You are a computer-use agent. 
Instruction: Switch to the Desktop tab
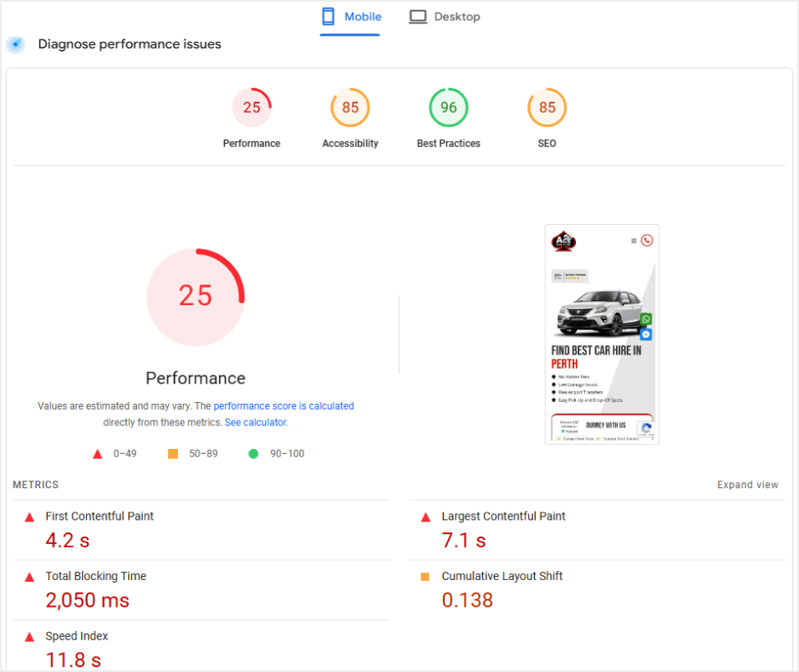point(445,17)
